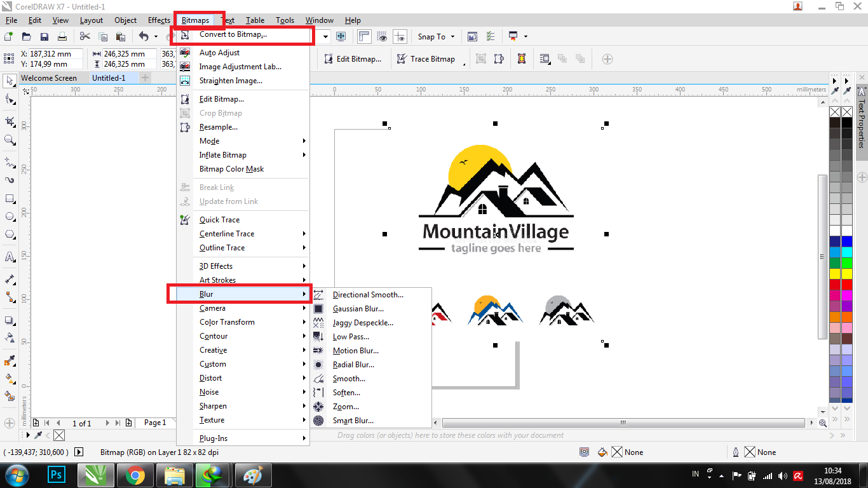Open the Ellipse tool
This screenshot has height=488, width=868.
10,215
